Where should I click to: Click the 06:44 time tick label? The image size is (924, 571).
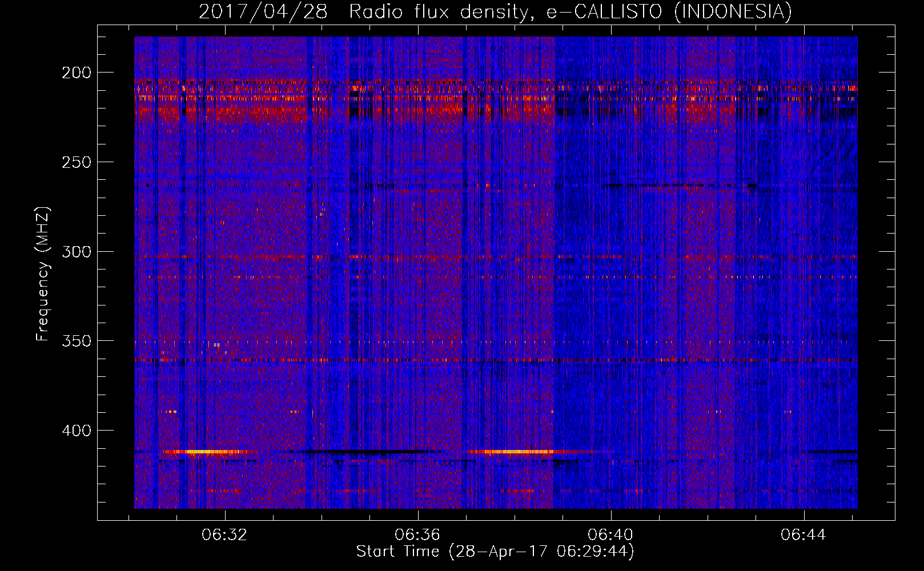click(x=804, y=535)
